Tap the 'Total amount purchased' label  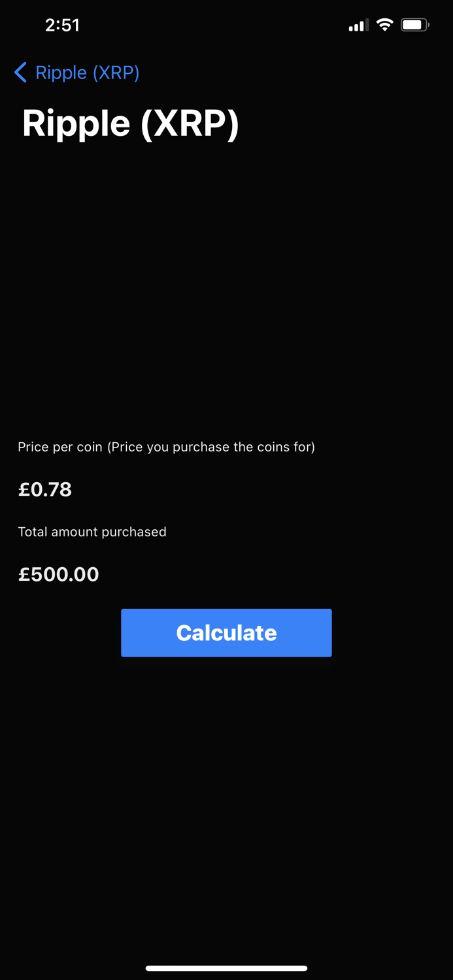tap(92, 531)
